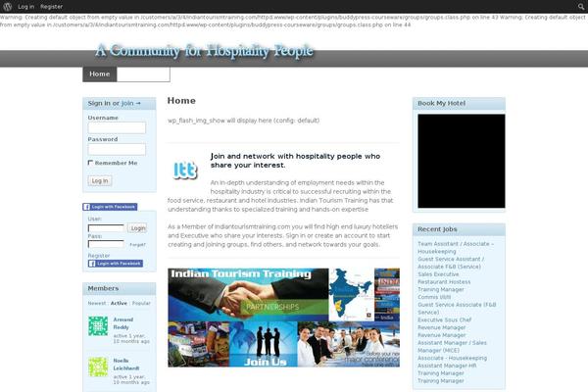
Task: Focus the Password input field
Action: coord(117,149)
